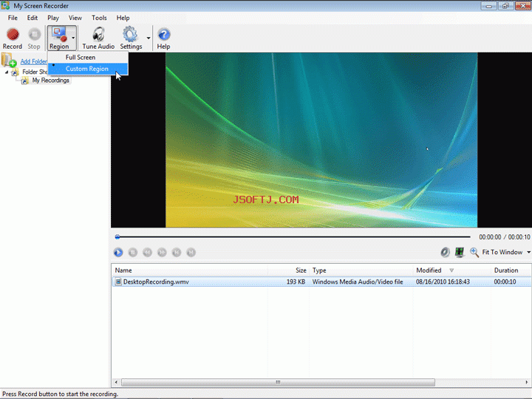Select the DesktopRecording.wmv file name
Screen dimensions: 532x399
[x=156, y=282]
